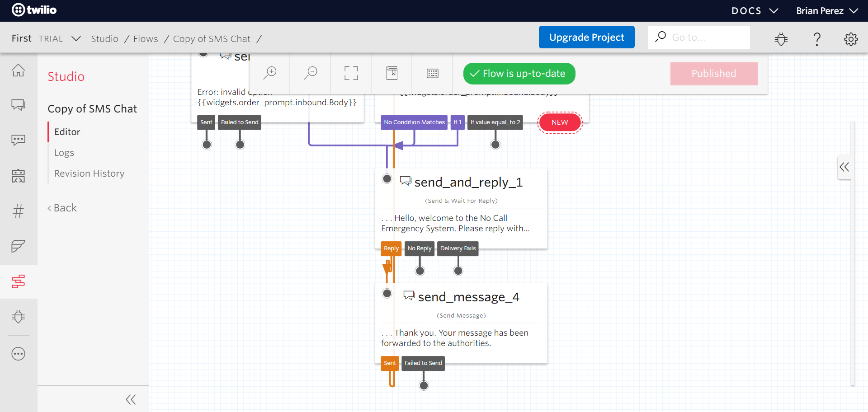Go back using Back link
868x412 pixels.
point(62,208)
